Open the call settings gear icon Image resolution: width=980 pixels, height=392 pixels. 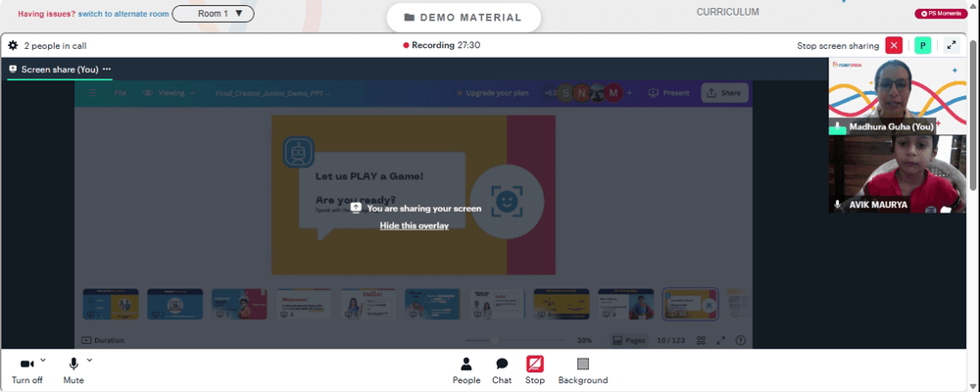[x=13, y=46]
